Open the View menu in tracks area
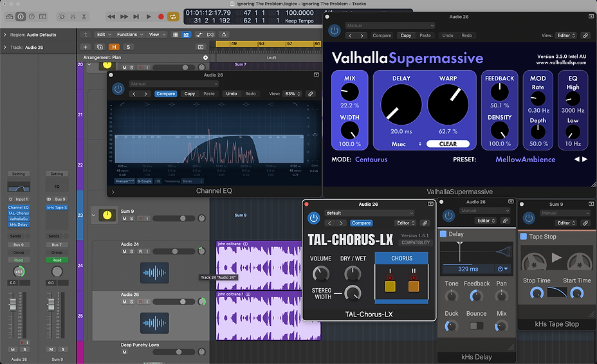The image size is (597, 364). pos(157,35)
